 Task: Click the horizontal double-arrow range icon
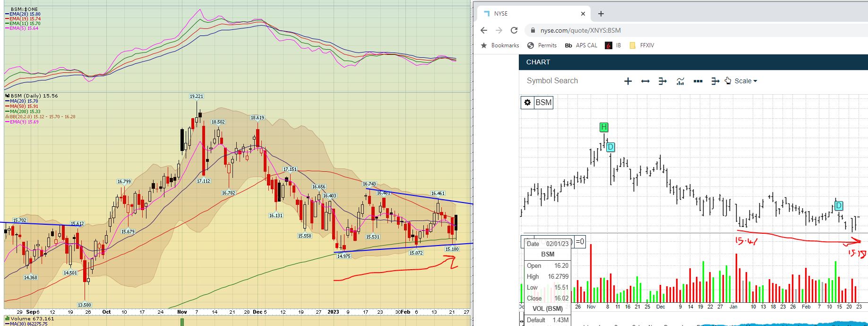pos(645,81)
